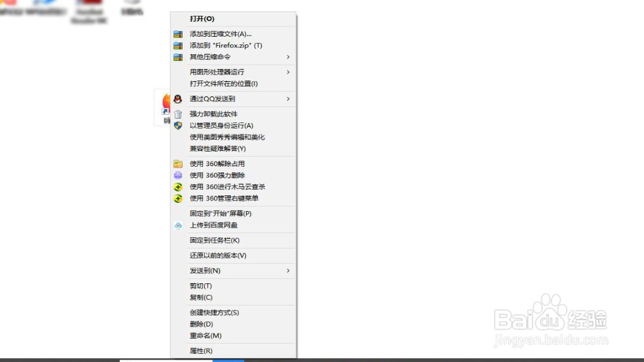Screen dimensions: 644x362
Task: Choose 强力卸载此软件
Action: (233, 114)
